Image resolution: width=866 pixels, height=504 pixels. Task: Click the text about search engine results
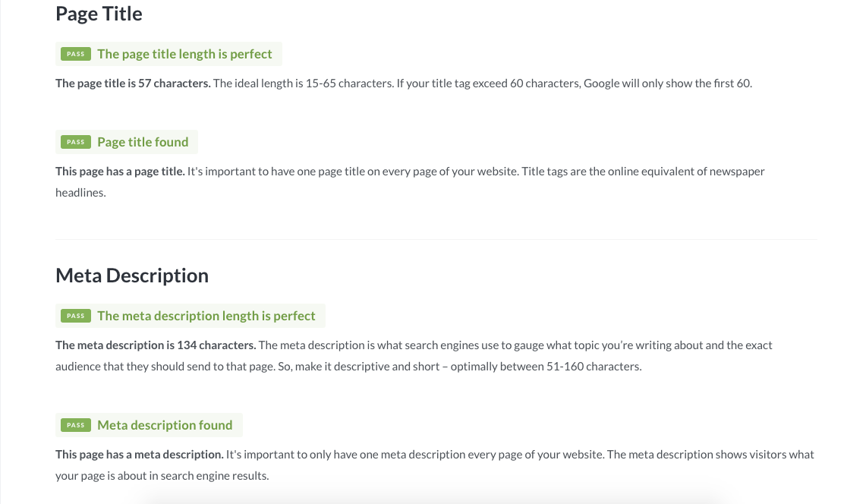(x=435, y=465)
